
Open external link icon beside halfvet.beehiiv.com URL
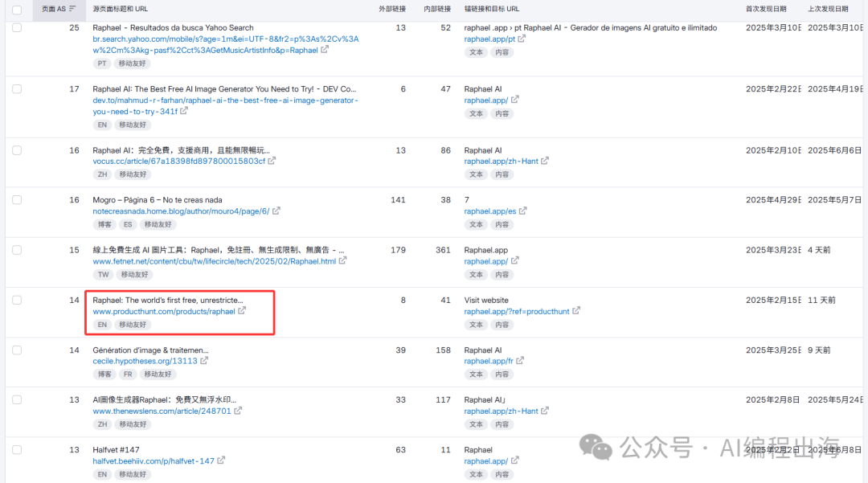tap(221, 460)
